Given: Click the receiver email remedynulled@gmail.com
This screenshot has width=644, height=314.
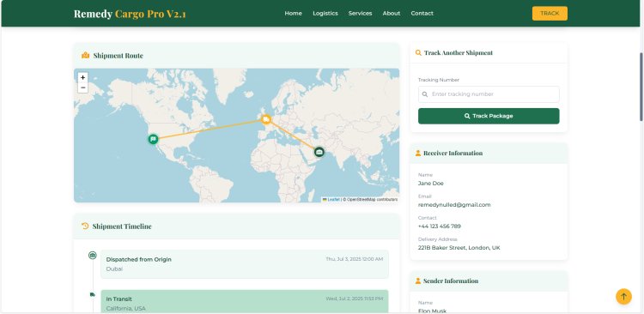Looking at the screenshot, I should pyautogui.click(x=454, y=204).
